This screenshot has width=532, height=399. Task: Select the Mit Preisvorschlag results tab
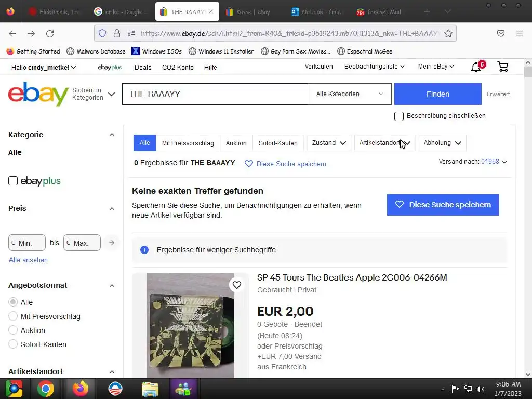tap(188, 143)
